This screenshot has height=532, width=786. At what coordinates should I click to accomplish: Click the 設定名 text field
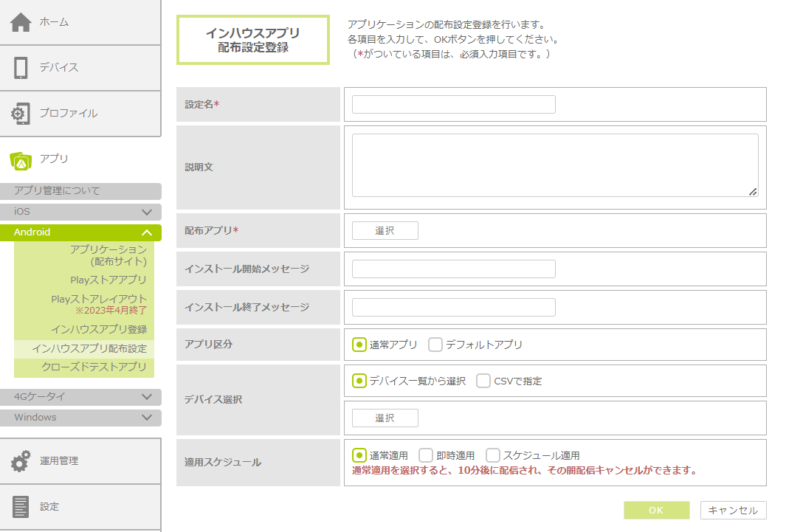tap(453, 105)
